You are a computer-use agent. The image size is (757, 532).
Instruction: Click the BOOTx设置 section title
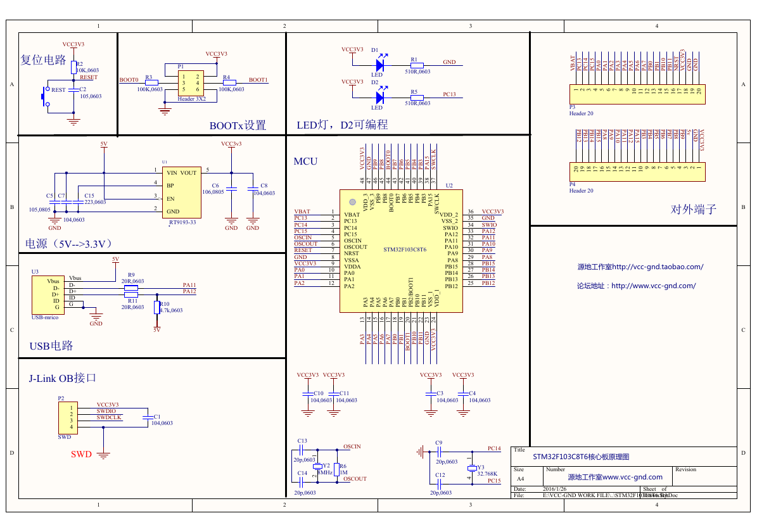[x=238, y=125]
